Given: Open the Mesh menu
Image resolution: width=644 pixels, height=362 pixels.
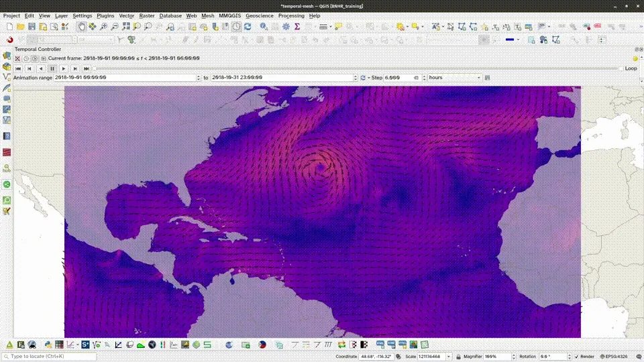Looking at the screenshot, I should pos(207,15).
